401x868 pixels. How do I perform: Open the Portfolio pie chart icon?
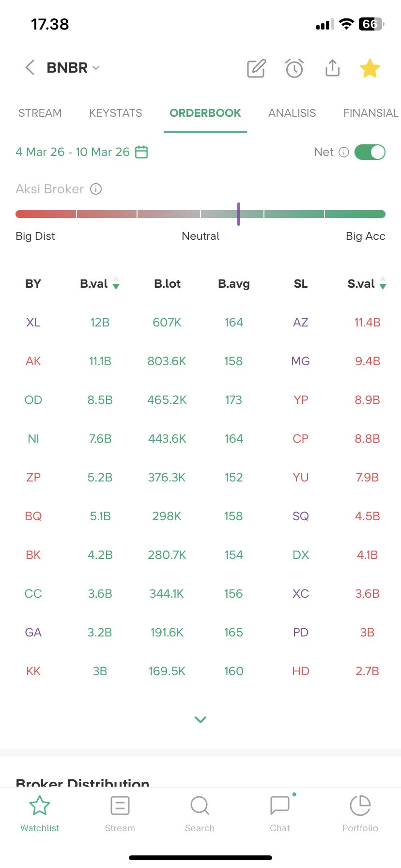pos(360,806)
